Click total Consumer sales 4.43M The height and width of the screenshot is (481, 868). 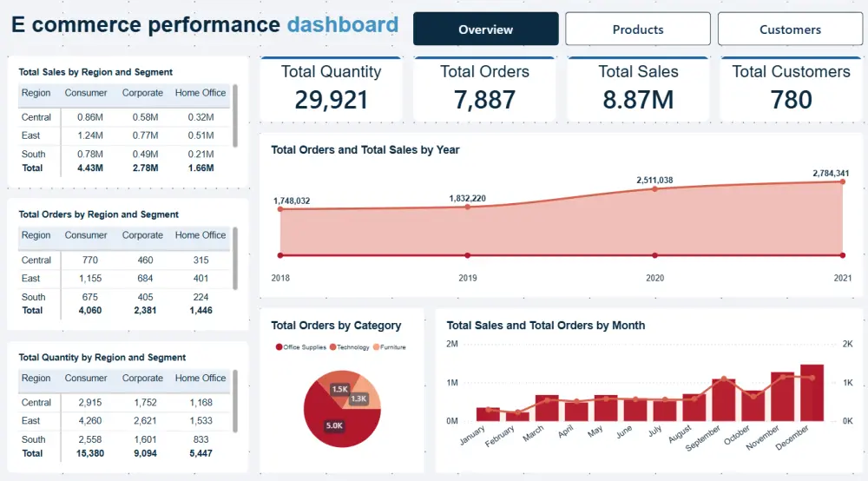coord(90,168)
